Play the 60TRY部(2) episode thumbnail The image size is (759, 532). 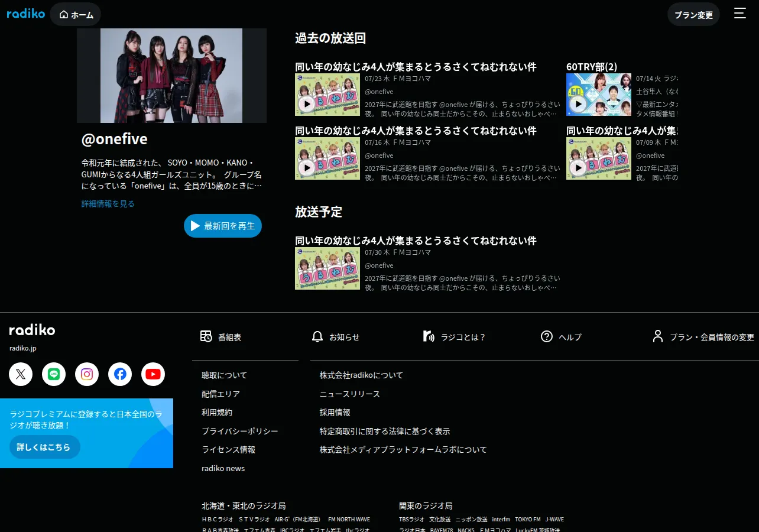pyautogui.click(x=599, y=95)
